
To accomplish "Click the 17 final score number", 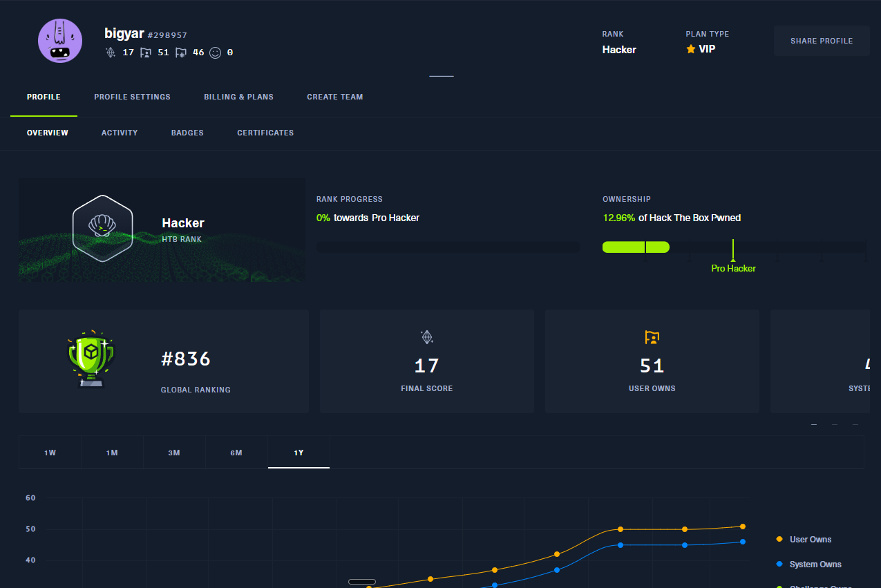I will coord(426,366).
